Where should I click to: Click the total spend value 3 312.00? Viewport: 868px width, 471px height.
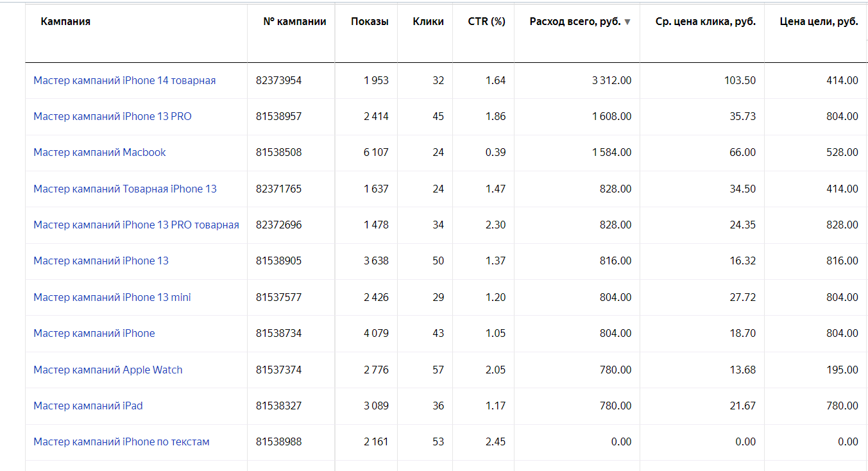pos(611,80)
